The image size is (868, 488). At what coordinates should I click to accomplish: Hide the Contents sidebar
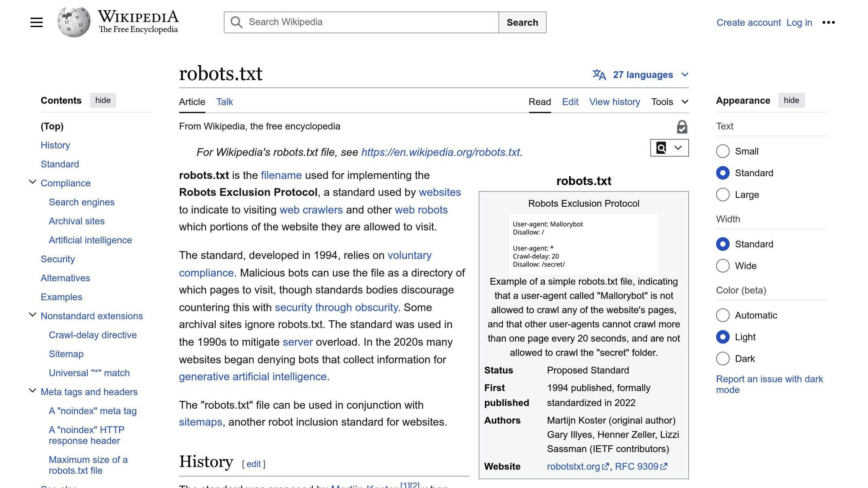(x=103, y=100)
